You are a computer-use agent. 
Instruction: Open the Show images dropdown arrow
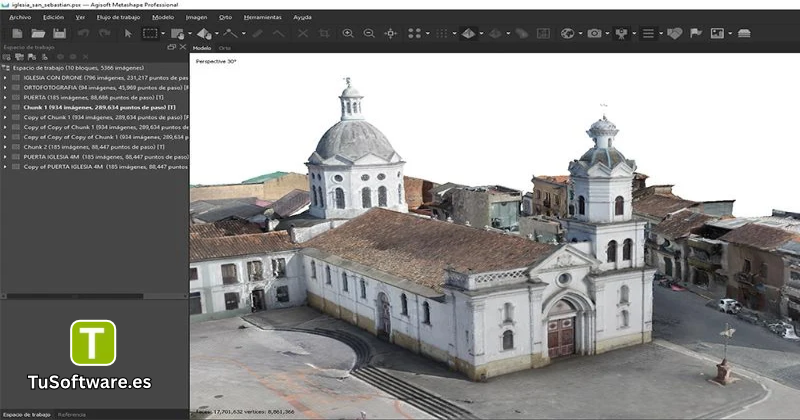point(730,34)
